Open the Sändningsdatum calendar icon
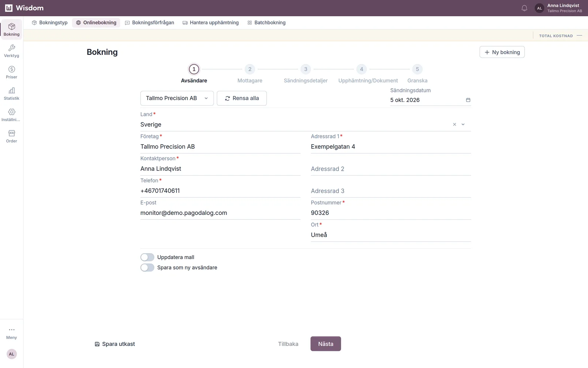 coord(468,100)
